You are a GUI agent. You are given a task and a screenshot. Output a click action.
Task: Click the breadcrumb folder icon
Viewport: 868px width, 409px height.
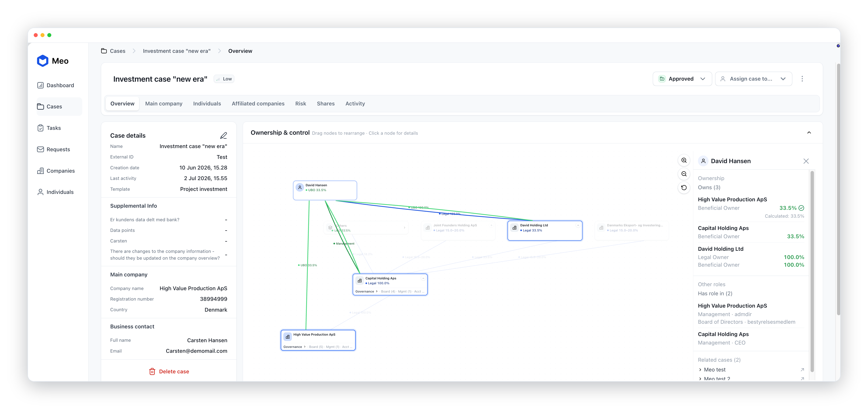[104, 51]
